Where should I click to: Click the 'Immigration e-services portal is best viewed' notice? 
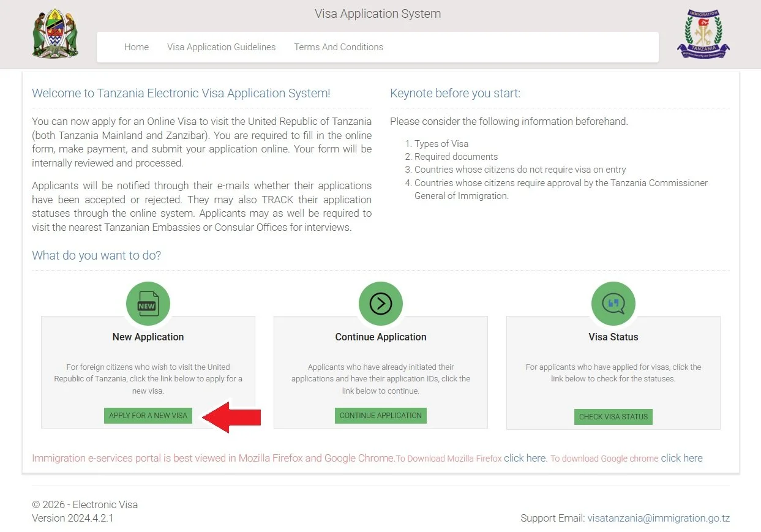[x=214, y=458]
